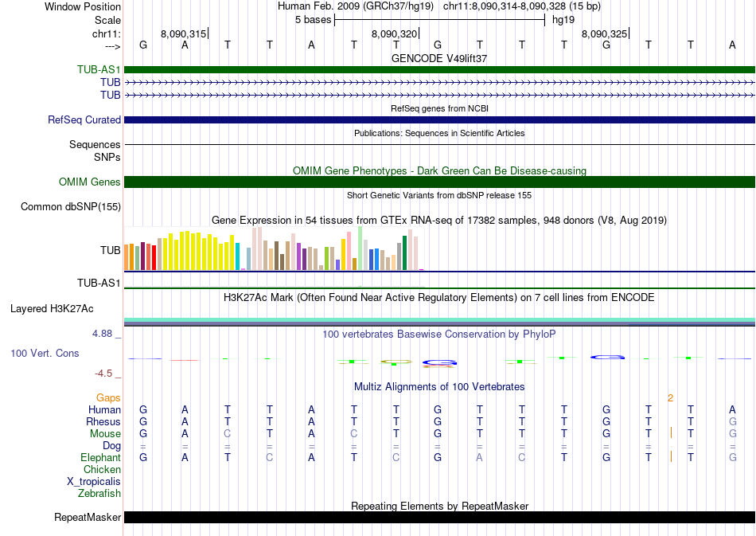Select the 8,090,320 ruler position
756x536 pixels.
[x=393, y=33]
